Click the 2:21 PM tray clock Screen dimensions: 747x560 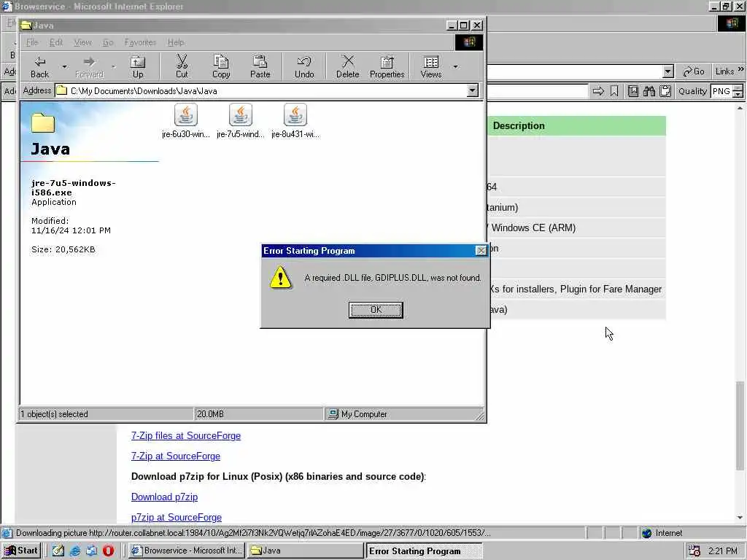click(723, 551)
